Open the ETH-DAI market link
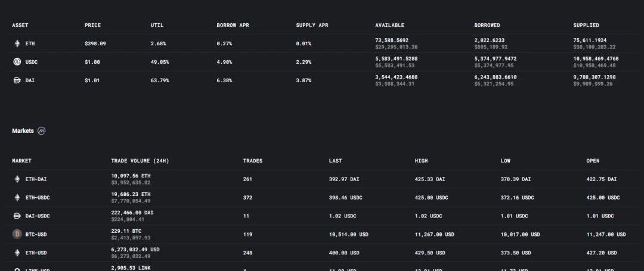The height and width of the screenshot is (271, 644). coord(36,179)
